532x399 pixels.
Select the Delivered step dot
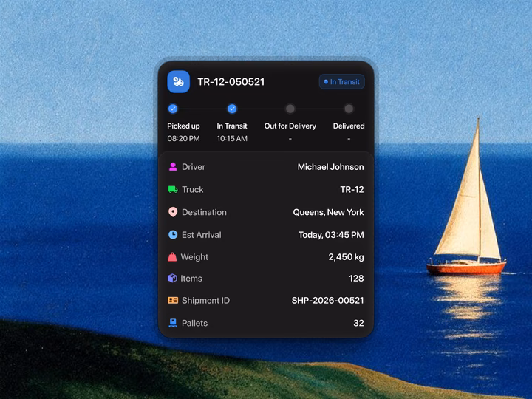tap(349, 109)
